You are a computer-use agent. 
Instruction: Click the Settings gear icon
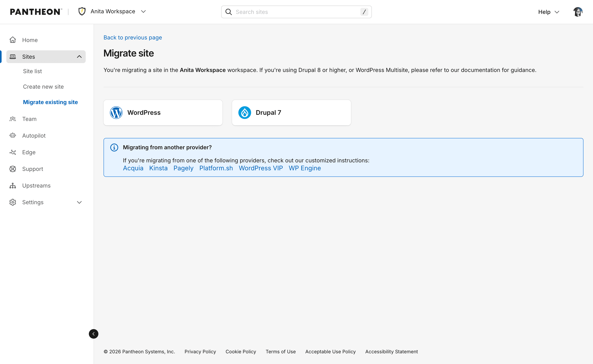point(13,202)
